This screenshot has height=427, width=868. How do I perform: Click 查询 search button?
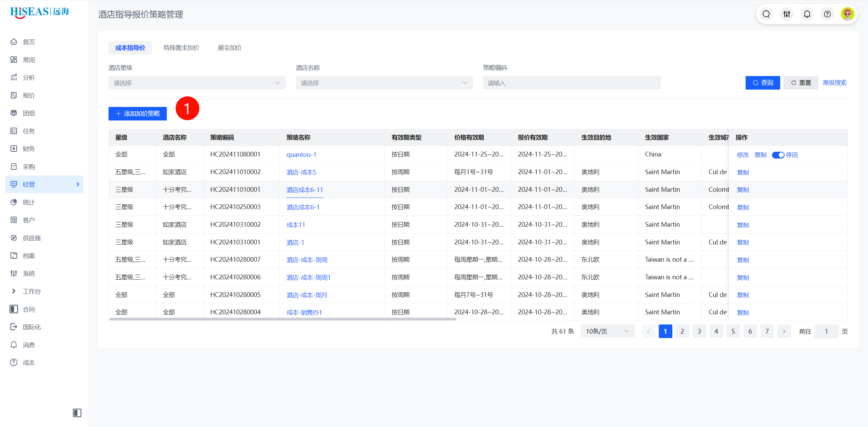(763, 83)
